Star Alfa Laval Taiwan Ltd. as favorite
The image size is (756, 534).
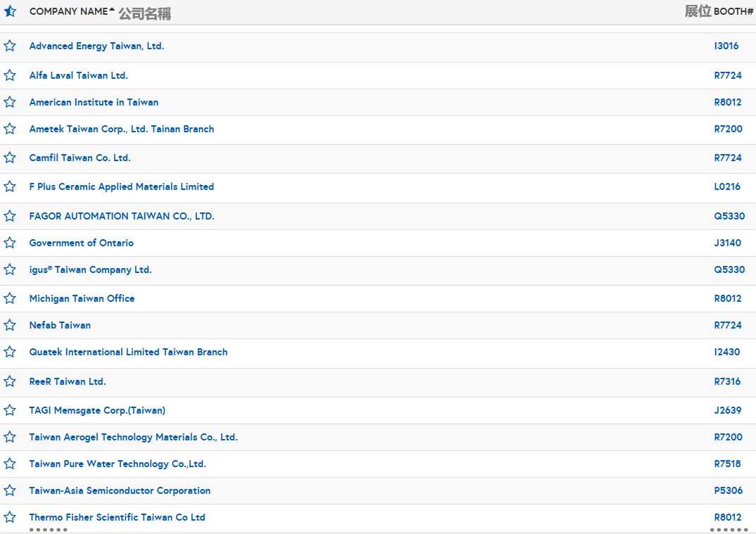[x=10, y=75]
